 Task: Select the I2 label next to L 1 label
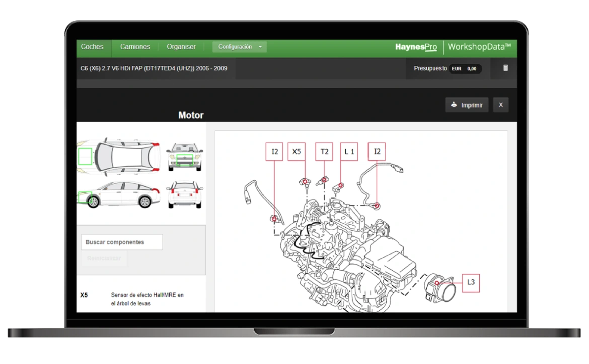tap(377, 152)
